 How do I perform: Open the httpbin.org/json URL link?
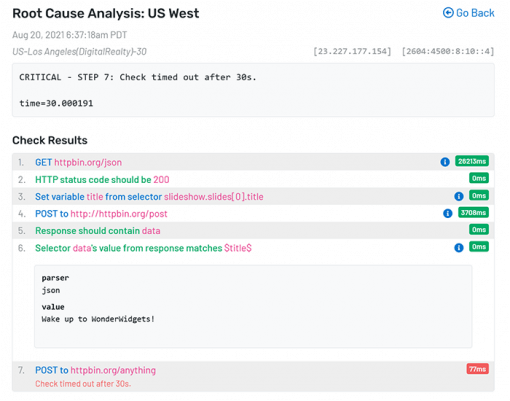pos(88,162)
